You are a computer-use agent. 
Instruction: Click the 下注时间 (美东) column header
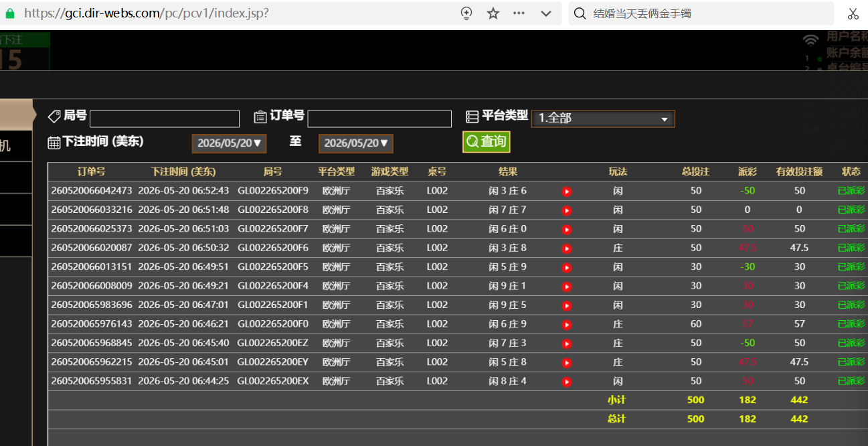pyautogui.click(x=183, y=171)
